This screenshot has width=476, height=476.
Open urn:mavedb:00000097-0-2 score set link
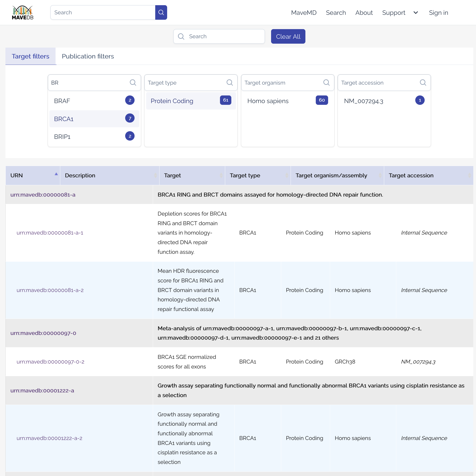pos(50,362)
